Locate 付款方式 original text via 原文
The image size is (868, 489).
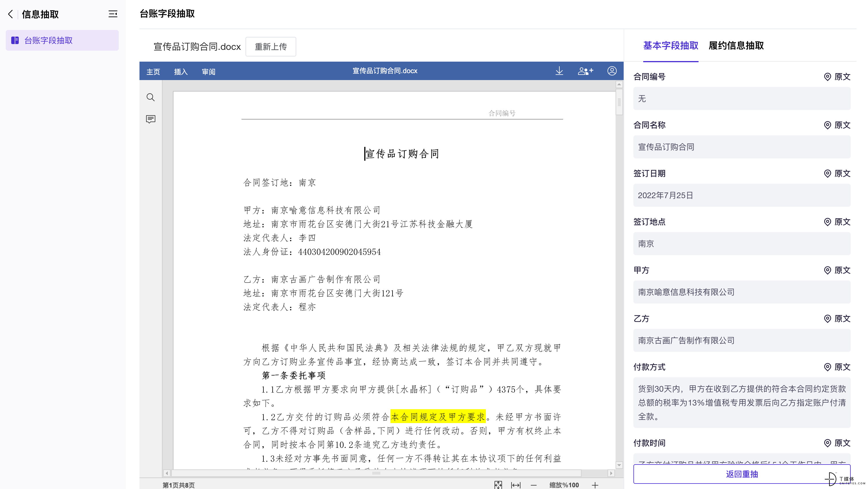coord(837,367)
